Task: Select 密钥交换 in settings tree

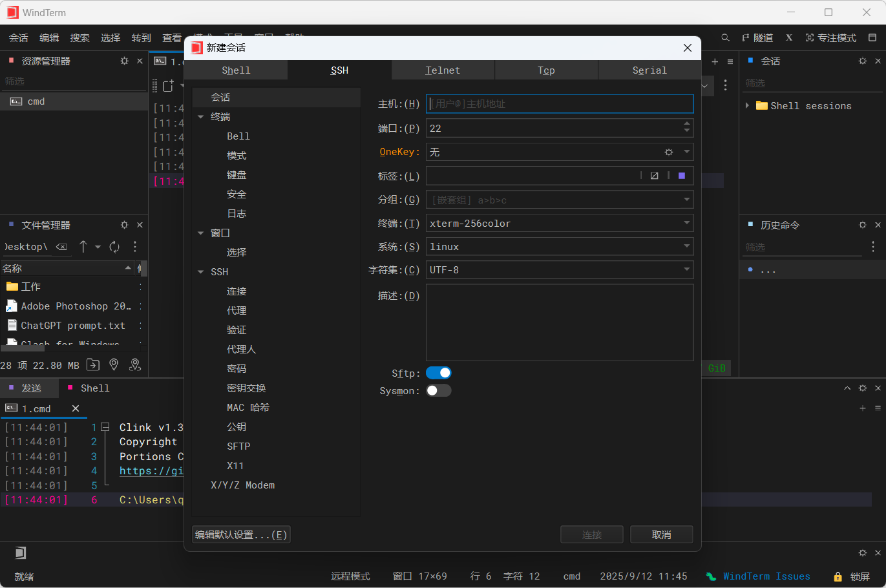Action: [x=246, y=388]
